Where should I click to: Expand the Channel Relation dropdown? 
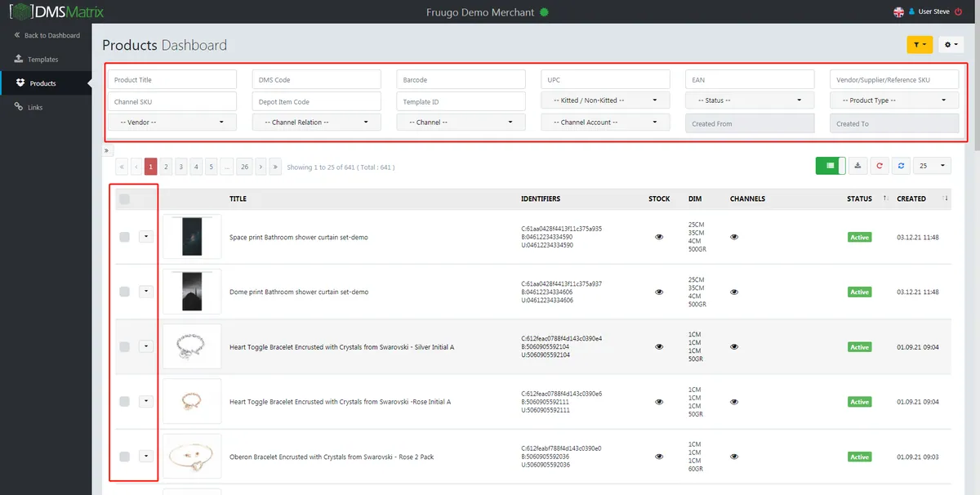tap(317, 123)
